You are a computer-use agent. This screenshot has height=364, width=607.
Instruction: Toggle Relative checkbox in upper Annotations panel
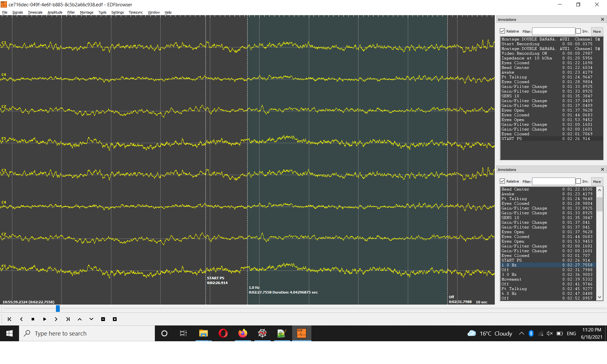pos(502,31)
